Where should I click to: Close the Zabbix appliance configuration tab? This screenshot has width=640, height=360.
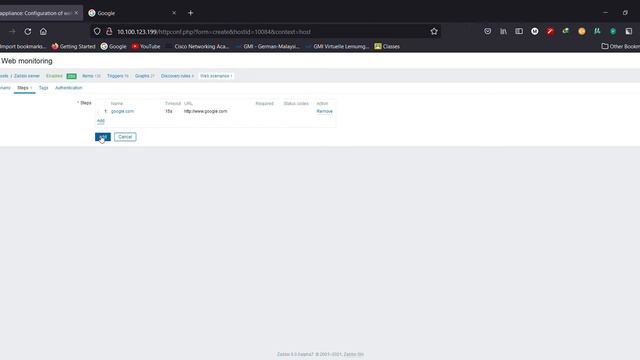pyautogui.click(x=76, y=13)
